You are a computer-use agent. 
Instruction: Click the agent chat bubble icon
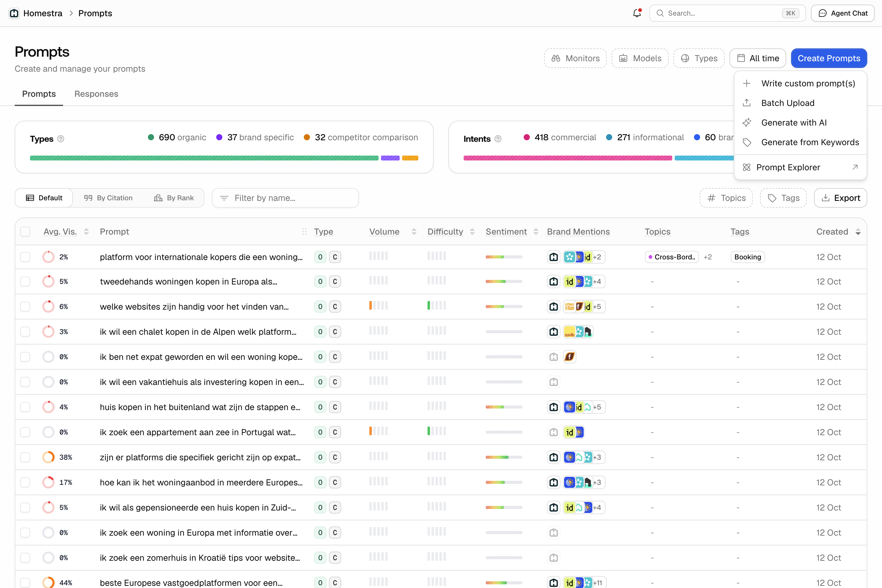click(x=822, y=13)
